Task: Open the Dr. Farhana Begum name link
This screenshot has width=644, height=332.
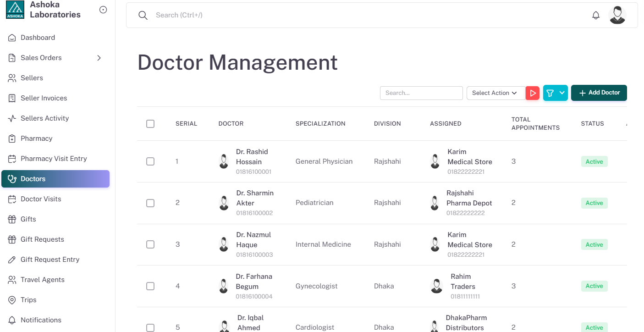Action: [254, 282]
